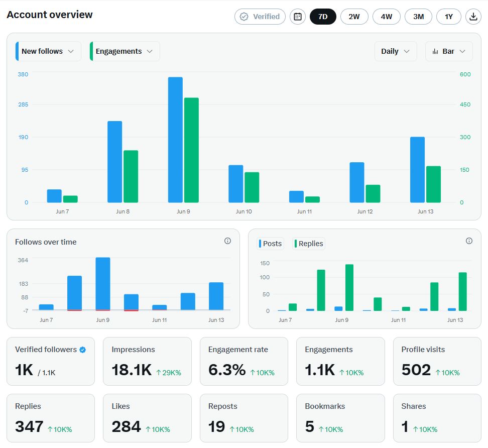
Task: Click the Account overview heading
Action: (x=50, y=15)
